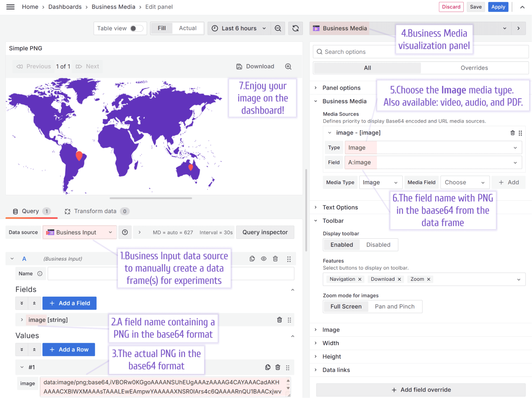Disable the display toolbar
This screenshot has height=398, width=532.
[378, 245]
